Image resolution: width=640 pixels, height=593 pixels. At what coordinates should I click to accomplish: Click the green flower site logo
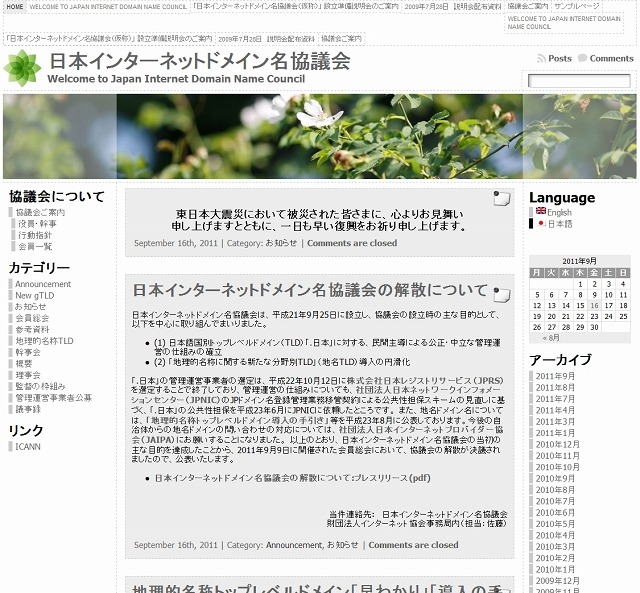22,68
